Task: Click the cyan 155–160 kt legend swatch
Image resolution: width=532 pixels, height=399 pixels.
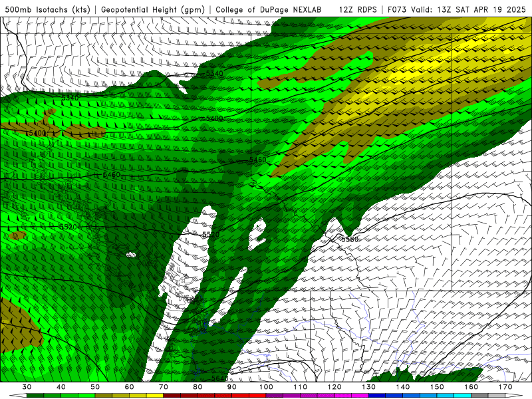Action: pyautogui.click(x=462, y=396)
